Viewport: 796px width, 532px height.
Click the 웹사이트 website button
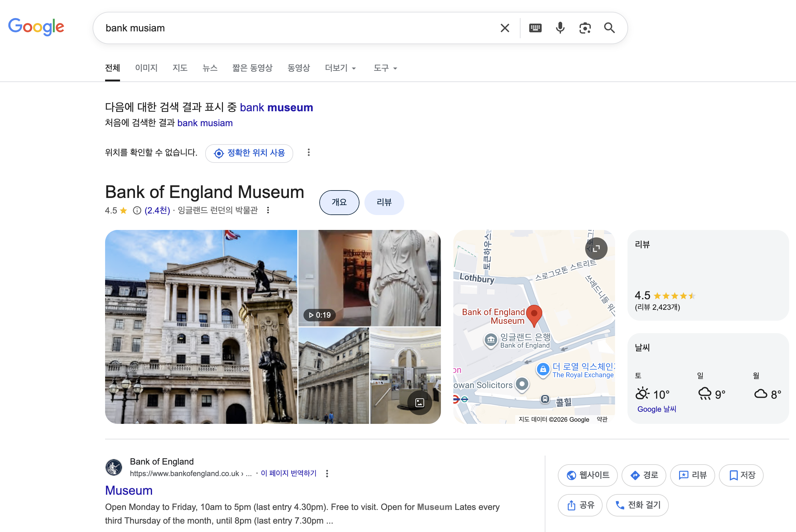pyautogui.click(x=588, y=475)
